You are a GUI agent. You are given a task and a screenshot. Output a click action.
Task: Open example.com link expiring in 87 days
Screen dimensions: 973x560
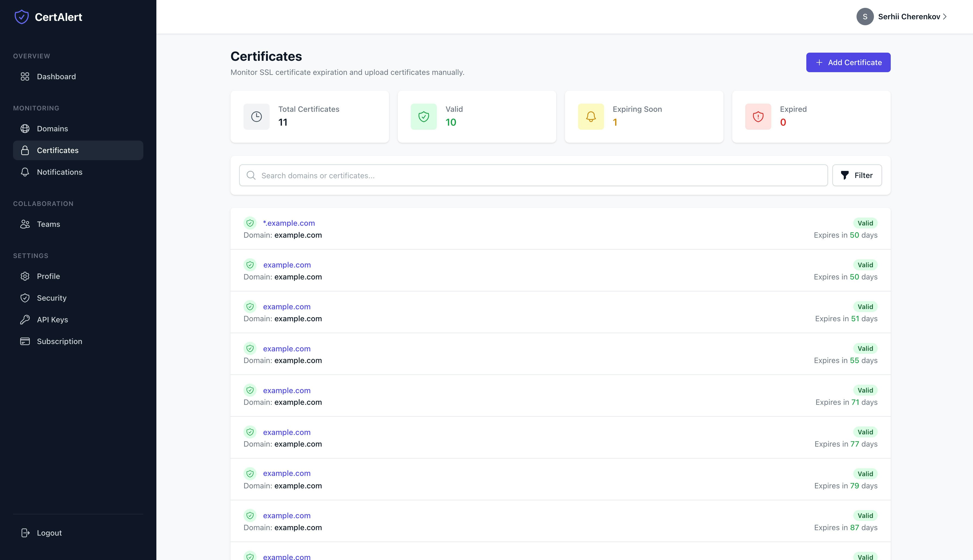point(287,516)
